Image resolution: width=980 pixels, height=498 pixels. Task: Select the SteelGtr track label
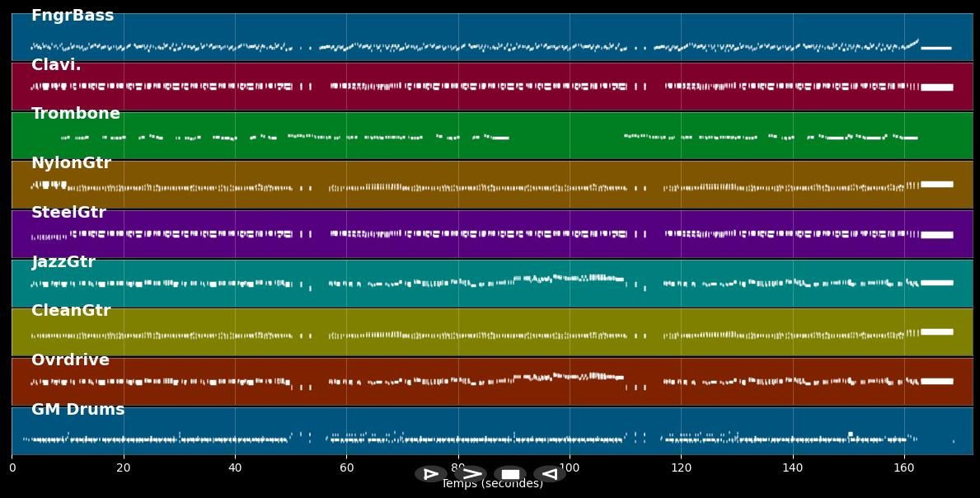69,212
